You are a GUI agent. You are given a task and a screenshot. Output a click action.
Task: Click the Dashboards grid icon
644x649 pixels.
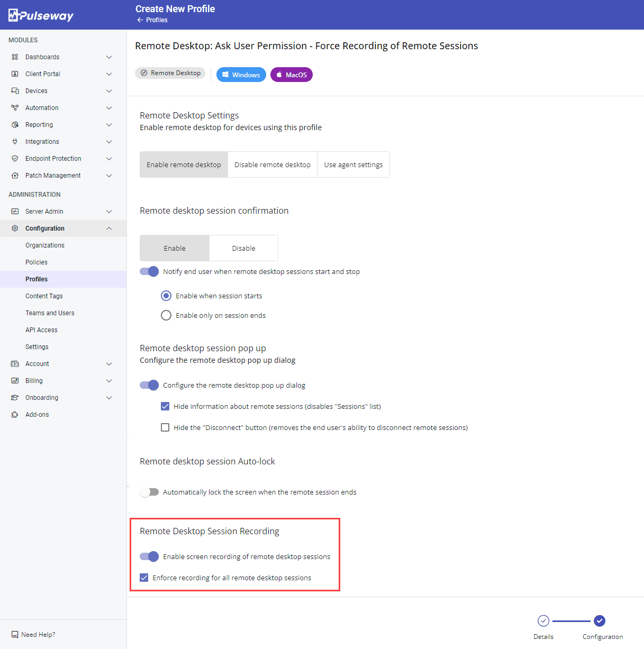15,57
